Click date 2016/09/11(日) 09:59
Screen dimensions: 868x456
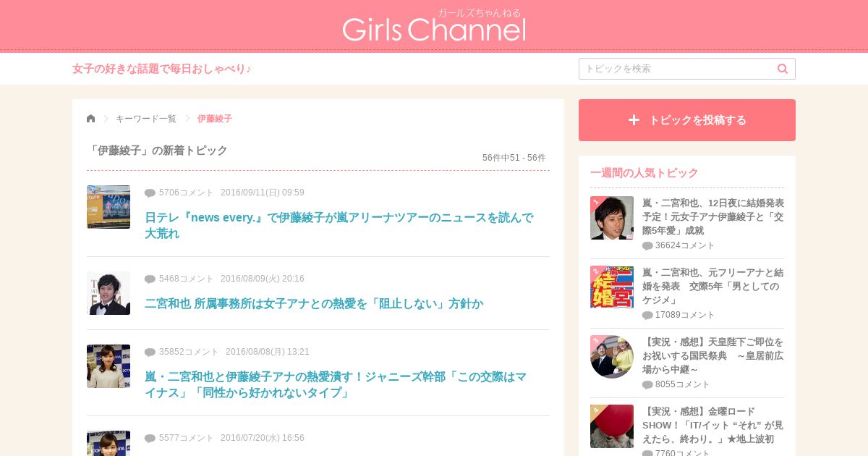tap(263, 193)
